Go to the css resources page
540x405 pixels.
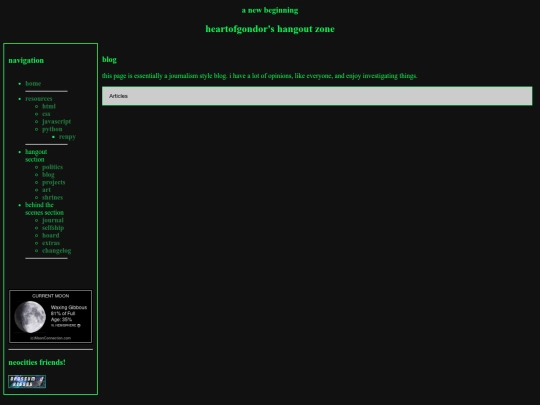coord(46,114)
